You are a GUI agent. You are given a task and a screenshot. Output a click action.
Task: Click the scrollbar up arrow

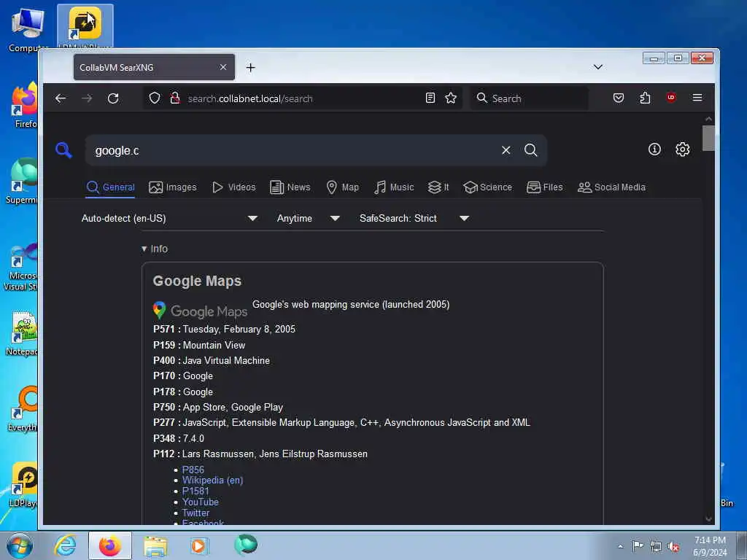708,119
